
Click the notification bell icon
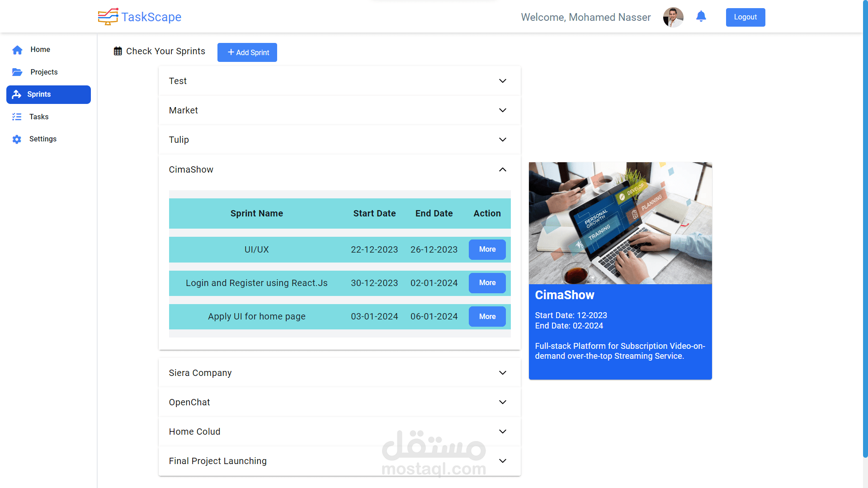(x=701, y=16)
